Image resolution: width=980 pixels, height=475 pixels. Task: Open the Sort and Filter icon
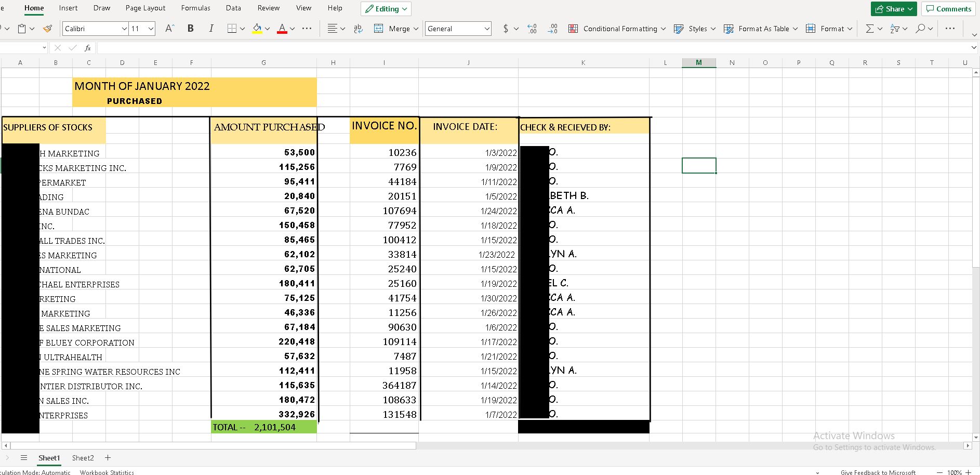(x=894, y=29)
